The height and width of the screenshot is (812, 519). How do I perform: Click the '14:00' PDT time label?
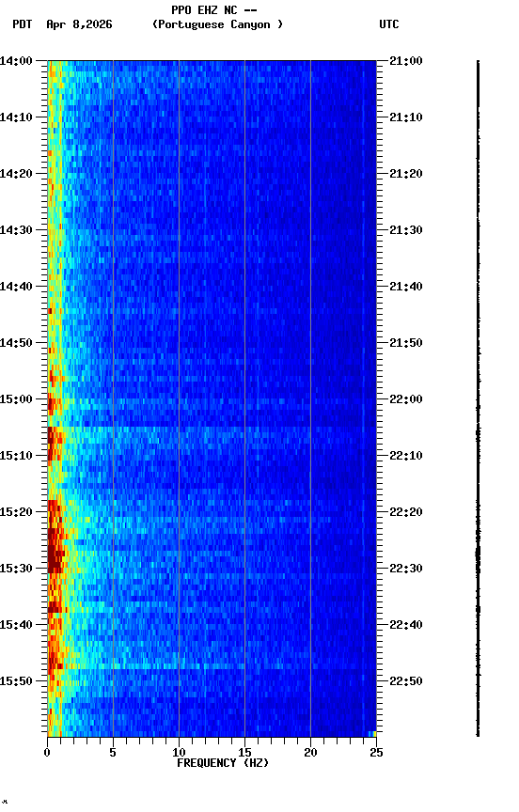16,61
